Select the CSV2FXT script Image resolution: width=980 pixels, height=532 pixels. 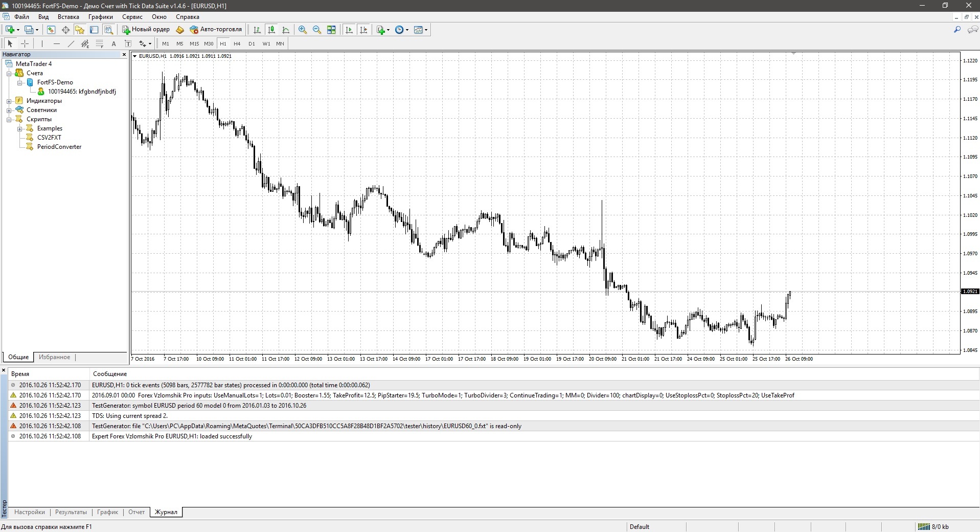point(49,138)
